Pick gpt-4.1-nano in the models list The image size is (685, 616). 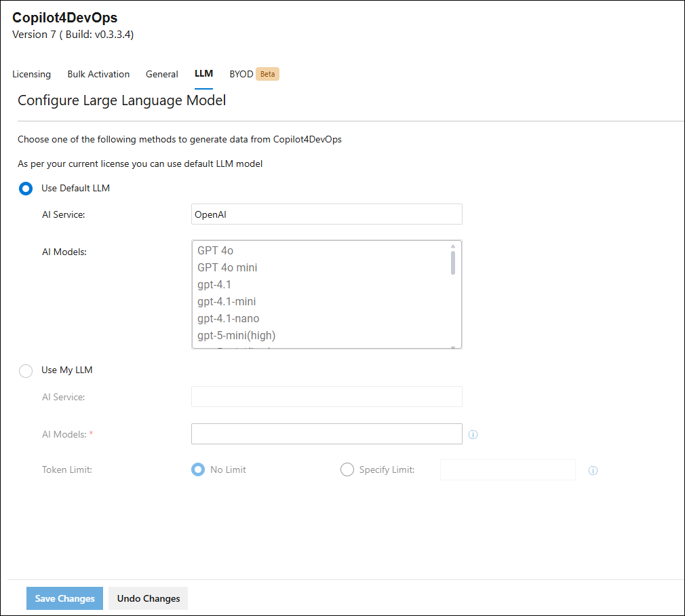pos(229,319)
